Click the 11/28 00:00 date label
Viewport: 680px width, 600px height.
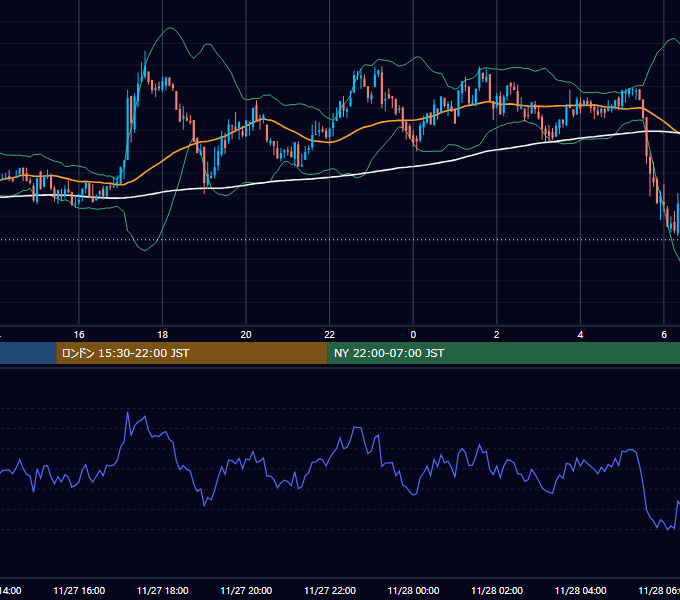413,591
